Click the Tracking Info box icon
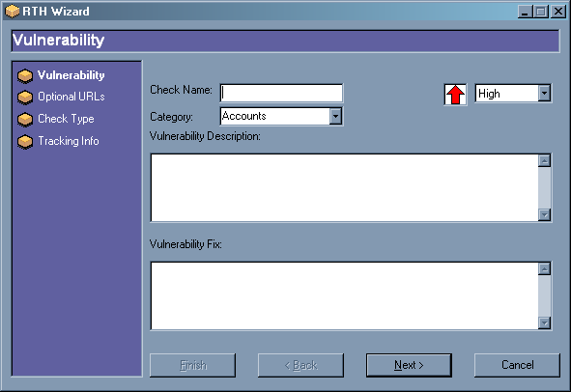 (25, 142)
